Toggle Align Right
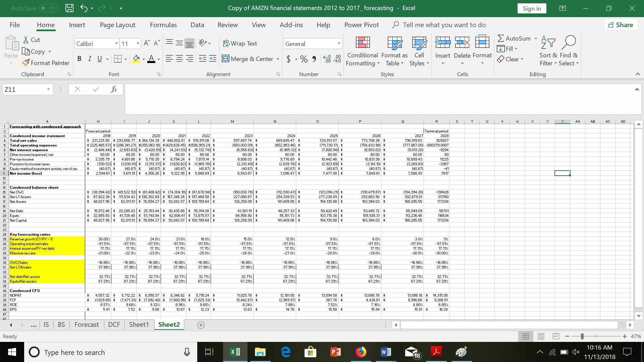 [x=190, y=59]
